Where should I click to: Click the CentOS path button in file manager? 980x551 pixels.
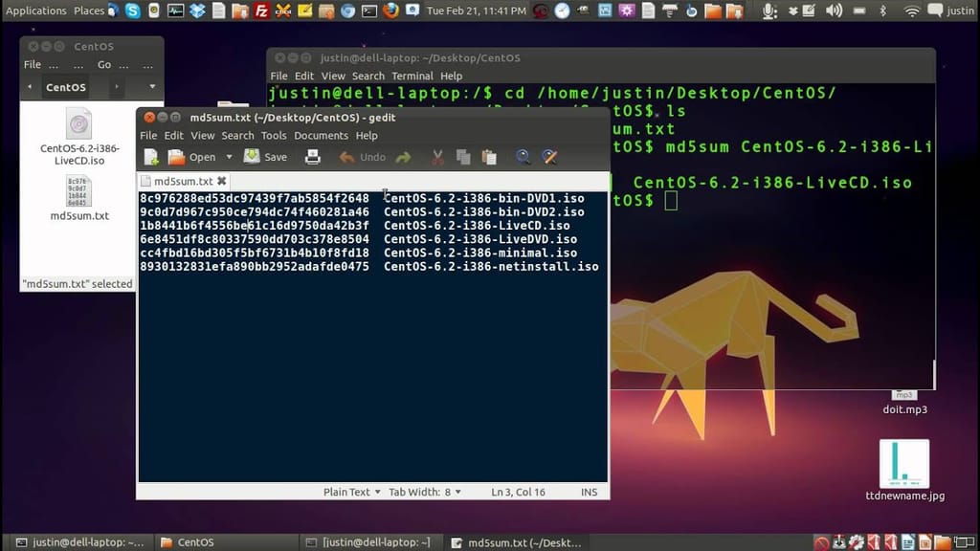66,87
